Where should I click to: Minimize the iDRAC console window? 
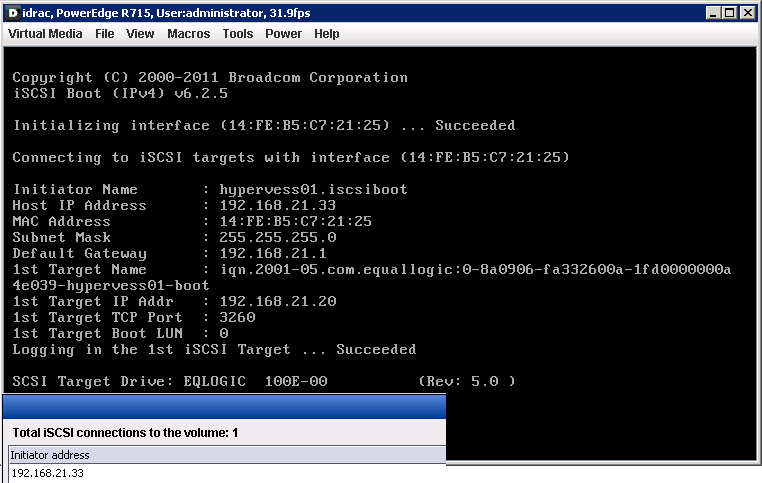click(x=713, y=12)
